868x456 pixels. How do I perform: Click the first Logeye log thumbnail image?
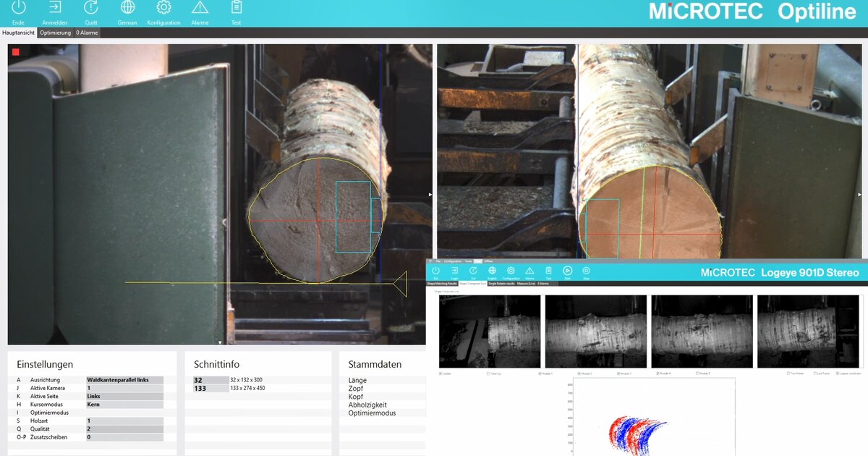(x=490, y=332)
